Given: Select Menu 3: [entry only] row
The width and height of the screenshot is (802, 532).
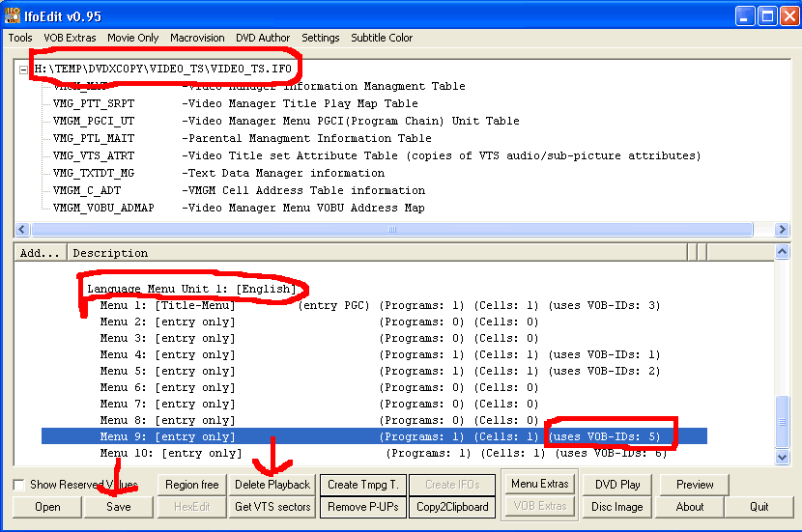Looking at the screenshot, I should click(319, 338).
